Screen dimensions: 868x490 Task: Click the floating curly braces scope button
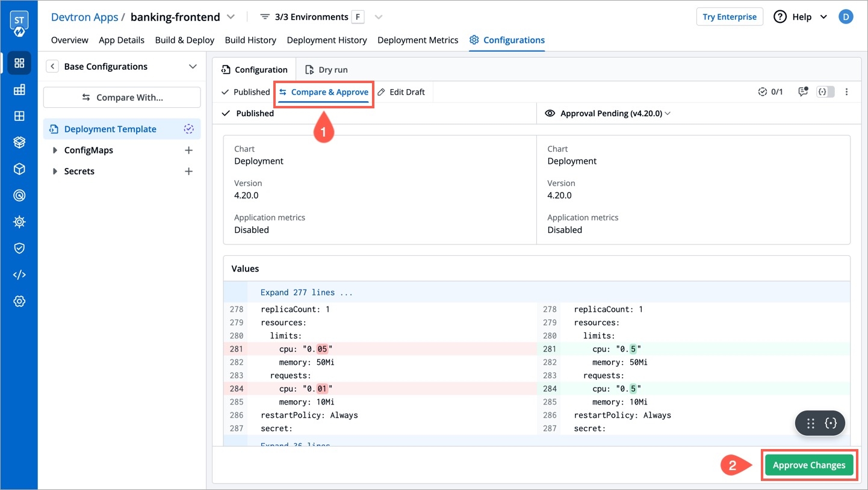click(831, 423)
